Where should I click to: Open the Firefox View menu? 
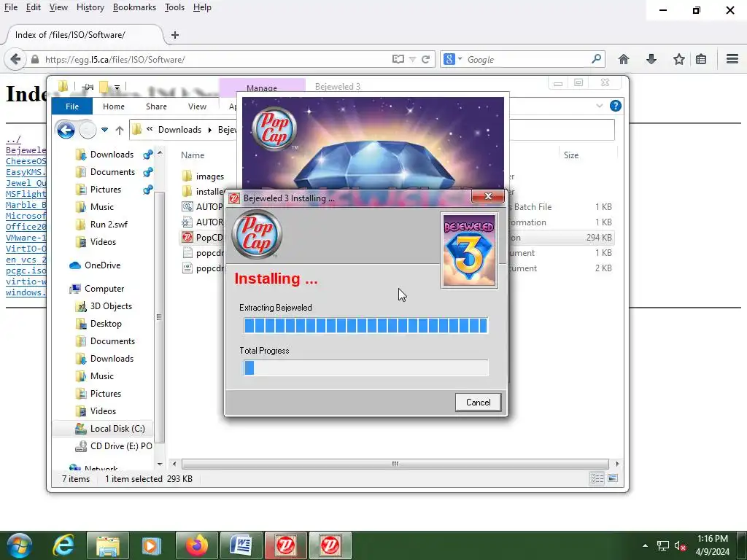click(x=58, y=7)
